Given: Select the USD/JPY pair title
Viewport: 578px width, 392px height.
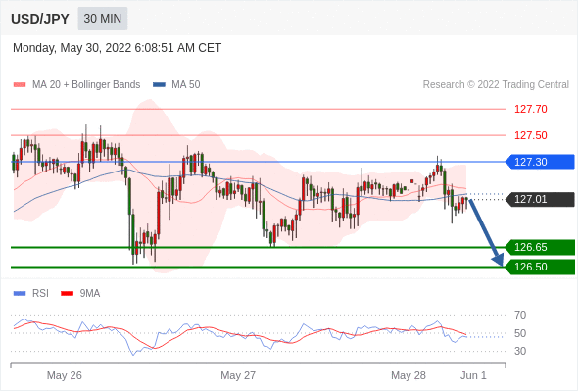Looking at the screenshot, I should tap(40, 19).
